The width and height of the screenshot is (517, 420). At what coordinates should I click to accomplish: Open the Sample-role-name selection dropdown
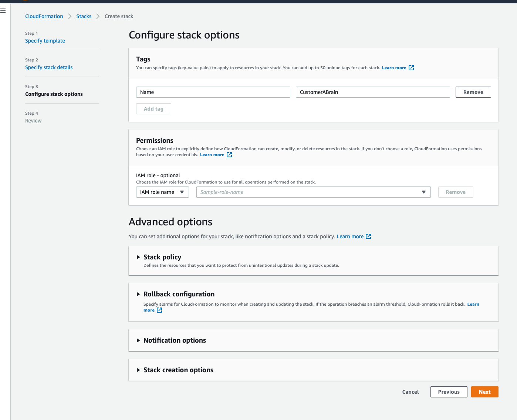[313, 192]
